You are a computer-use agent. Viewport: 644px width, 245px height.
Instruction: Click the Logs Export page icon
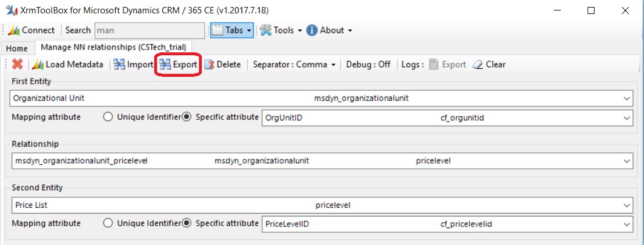click(434, 65)
